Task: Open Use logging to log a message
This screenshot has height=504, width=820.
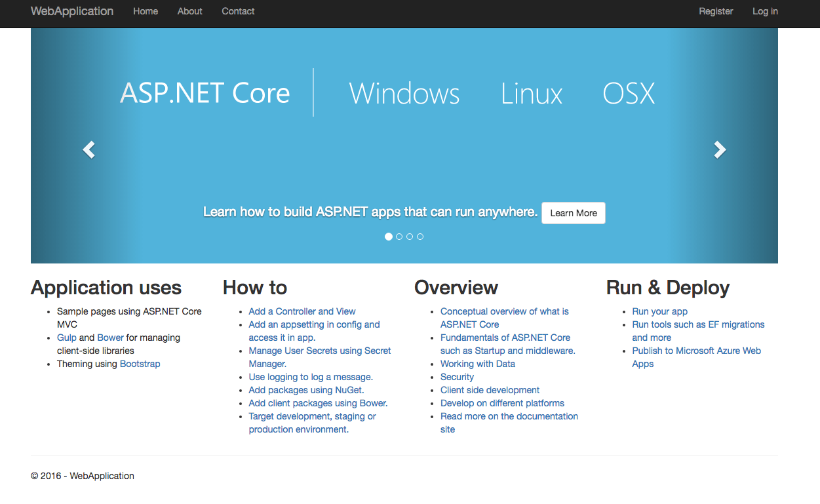Action: pos(311,377)
